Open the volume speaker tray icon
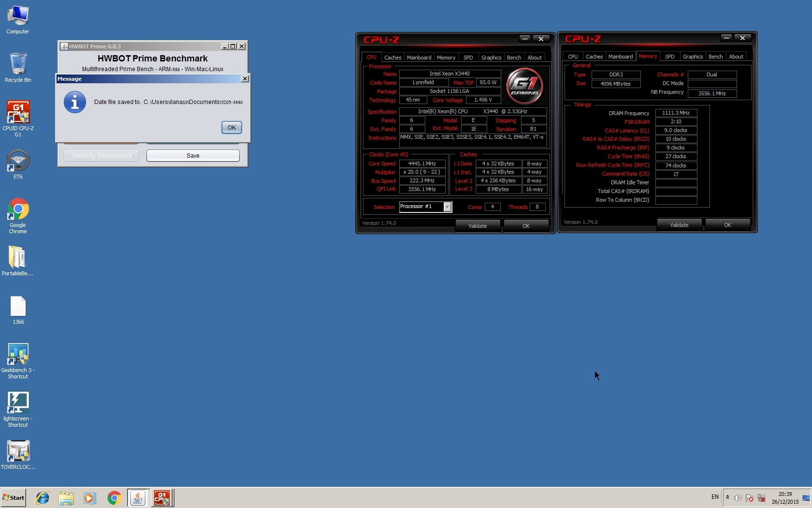 click(x=738, y=498)
